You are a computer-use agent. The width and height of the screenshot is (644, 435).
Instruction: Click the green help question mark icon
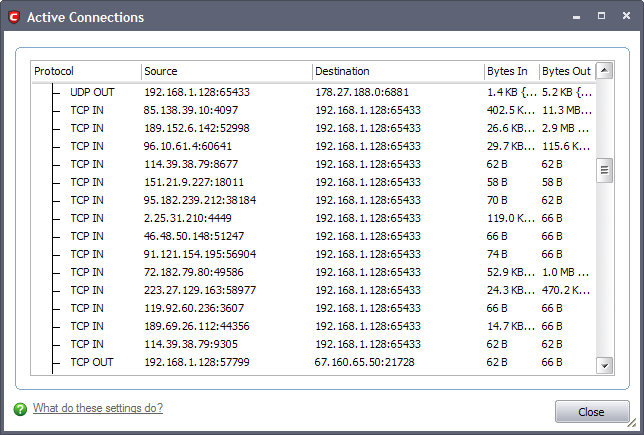click(20, 408)
